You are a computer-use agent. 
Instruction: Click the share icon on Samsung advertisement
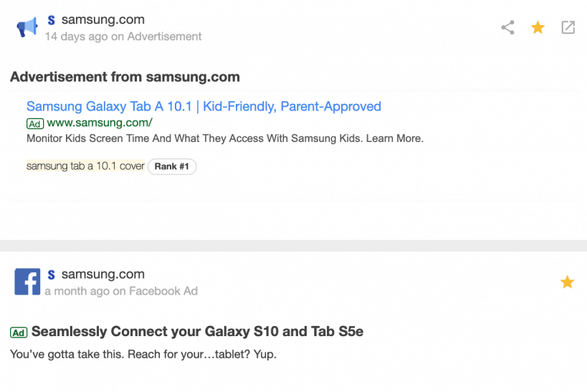coord(507,27)
